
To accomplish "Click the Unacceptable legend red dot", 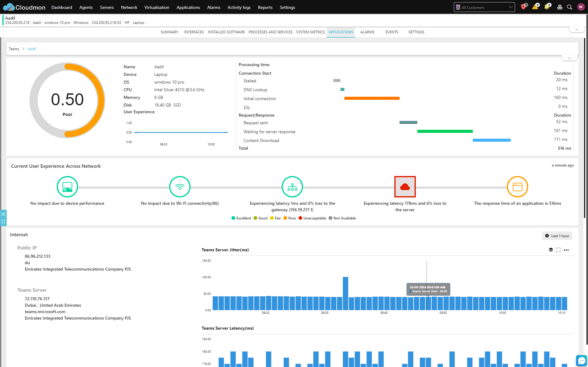I will pos(300,218).
